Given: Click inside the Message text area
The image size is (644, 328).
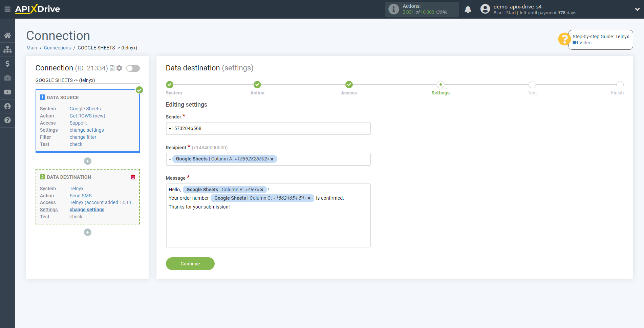Looking at the screenshot, I should point(268,216).
